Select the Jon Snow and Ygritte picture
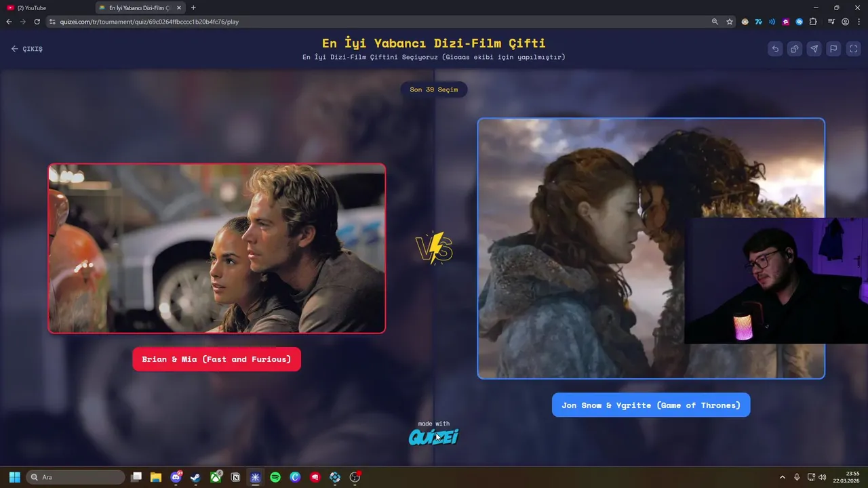The image size is (868, 488). coord(651,248)
